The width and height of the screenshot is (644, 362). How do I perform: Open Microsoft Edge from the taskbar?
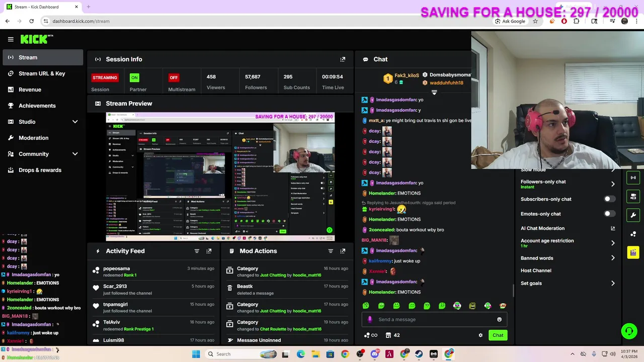pyautogui.click(x=300, y=354)
